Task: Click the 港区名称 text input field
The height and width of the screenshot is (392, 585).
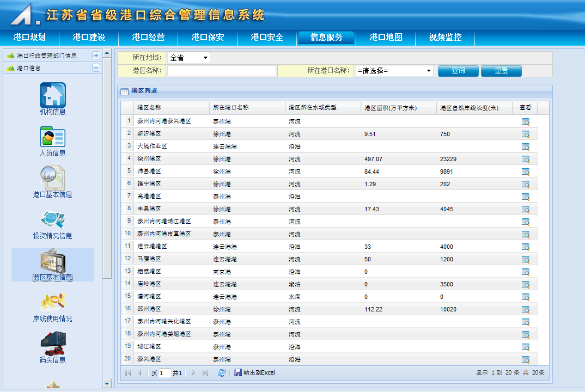Action: 221,71
